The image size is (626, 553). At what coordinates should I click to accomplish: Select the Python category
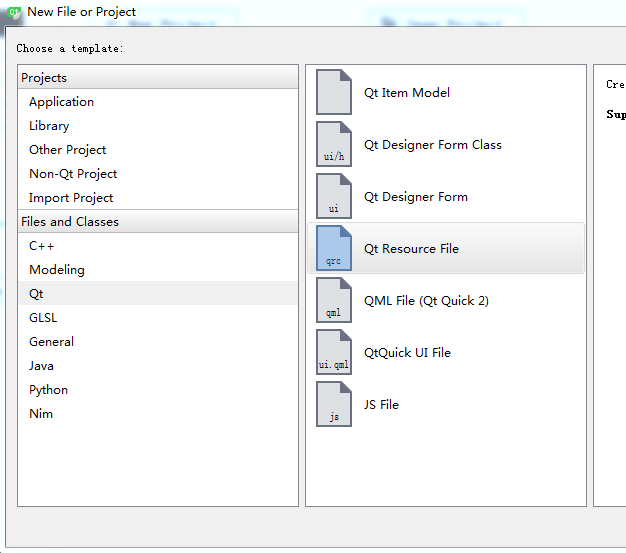tap(158, 390)
